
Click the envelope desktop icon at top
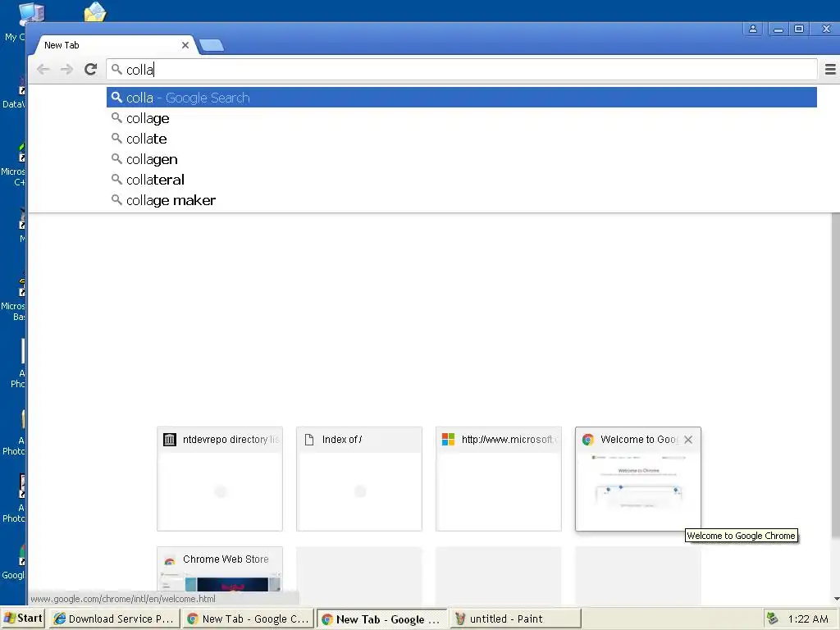click(x=95, y=11)
